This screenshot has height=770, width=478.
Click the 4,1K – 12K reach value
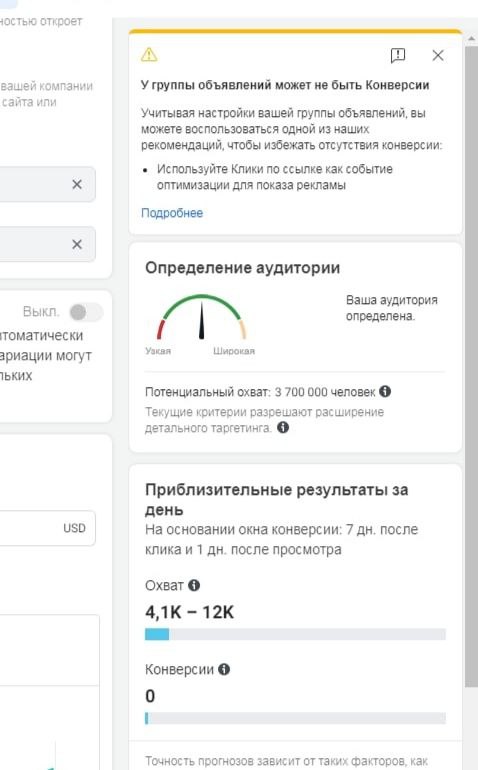click(x=190, y=612)
